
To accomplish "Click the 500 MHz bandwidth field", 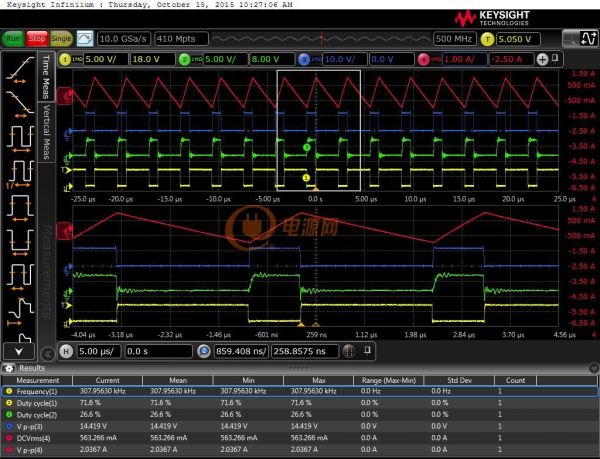I will 454,39.
